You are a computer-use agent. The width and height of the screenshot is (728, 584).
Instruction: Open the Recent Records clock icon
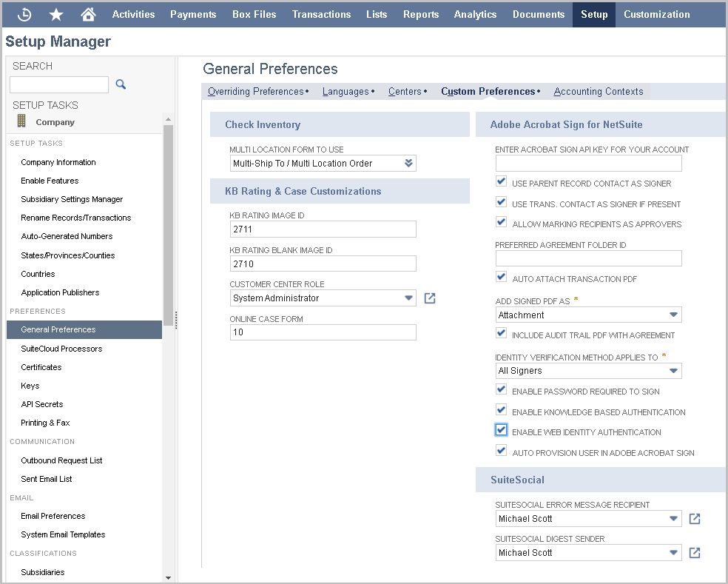[x=24, y=14]
